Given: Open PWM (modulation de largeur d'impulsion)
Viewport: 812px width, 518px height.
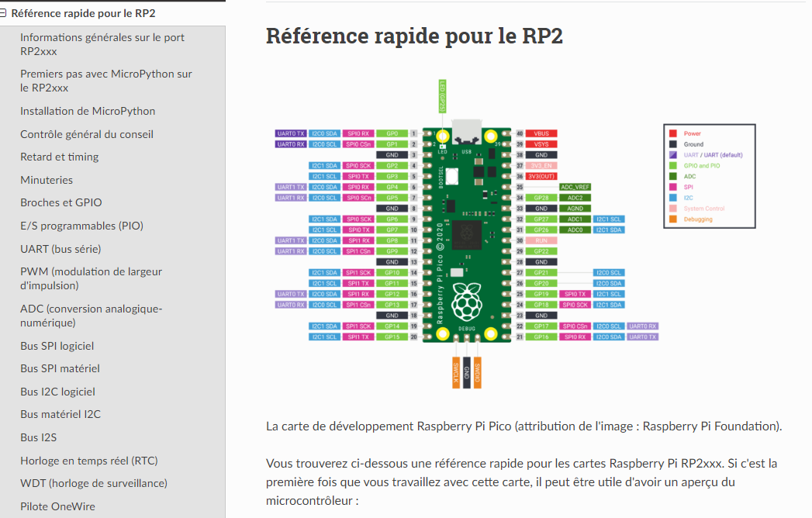Looking at the screenshot, I should [x=92, y=278].
